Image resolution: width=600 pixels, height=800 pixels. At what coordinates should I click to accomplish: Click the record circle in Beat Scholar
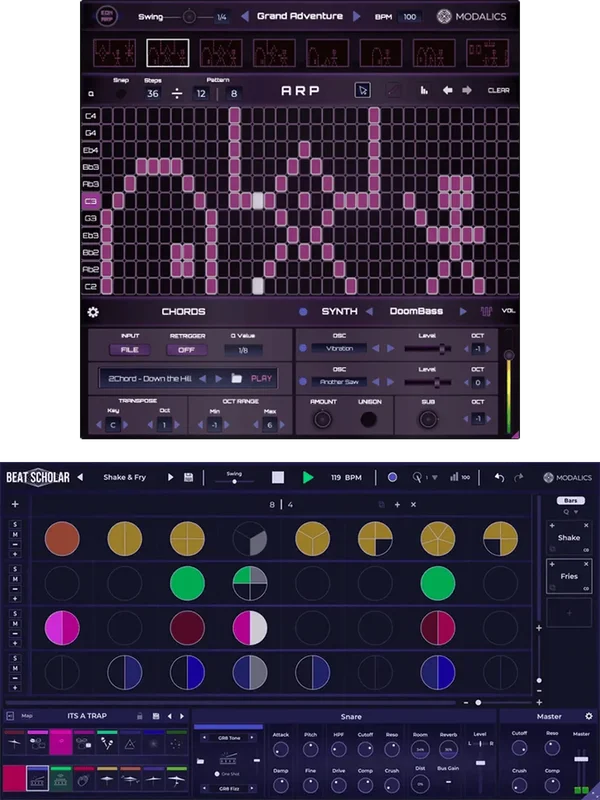(x=392, y=477)
